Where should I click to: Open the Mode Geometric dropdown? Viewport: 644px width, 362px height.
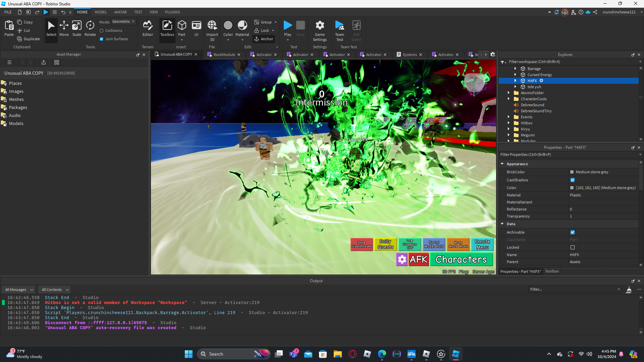click(x=123, y=22)
